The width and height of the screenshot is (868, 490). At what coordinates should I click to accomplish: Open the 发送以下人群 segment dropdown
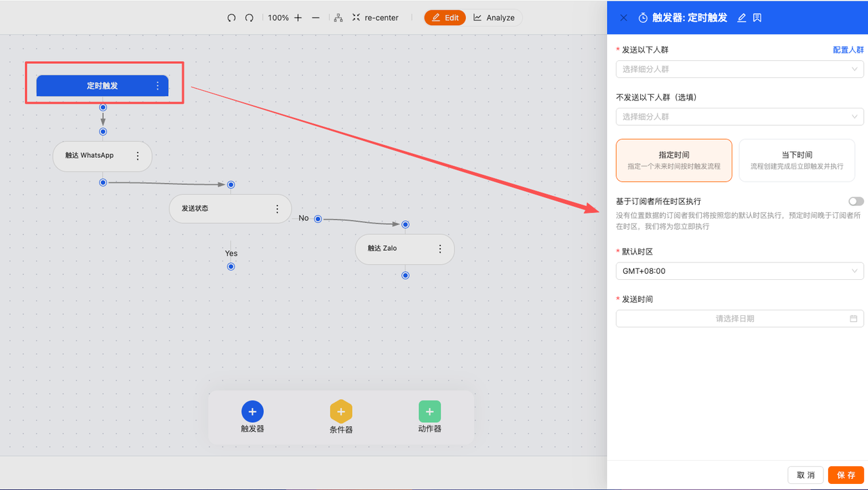[740, 69]
